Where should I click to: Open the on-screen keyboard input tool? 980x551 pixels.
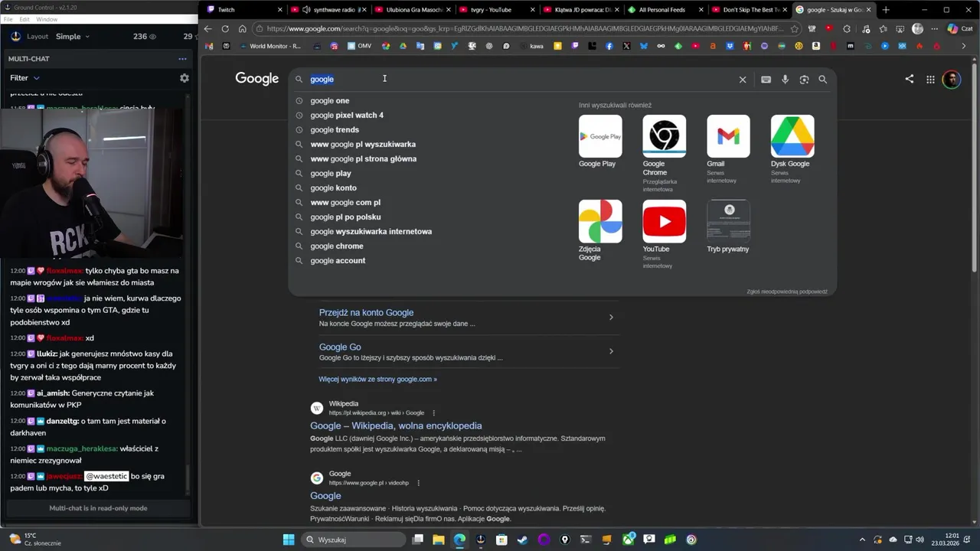766,80
